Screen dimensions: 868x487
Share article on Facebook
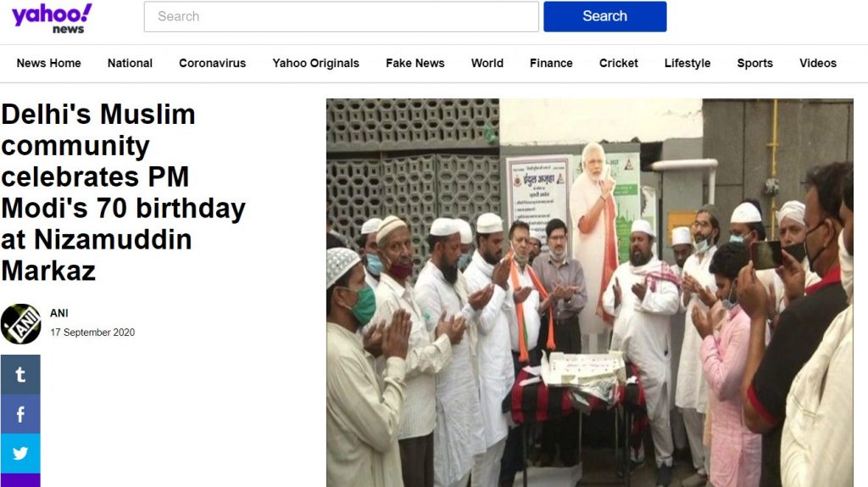click(20, 414)
